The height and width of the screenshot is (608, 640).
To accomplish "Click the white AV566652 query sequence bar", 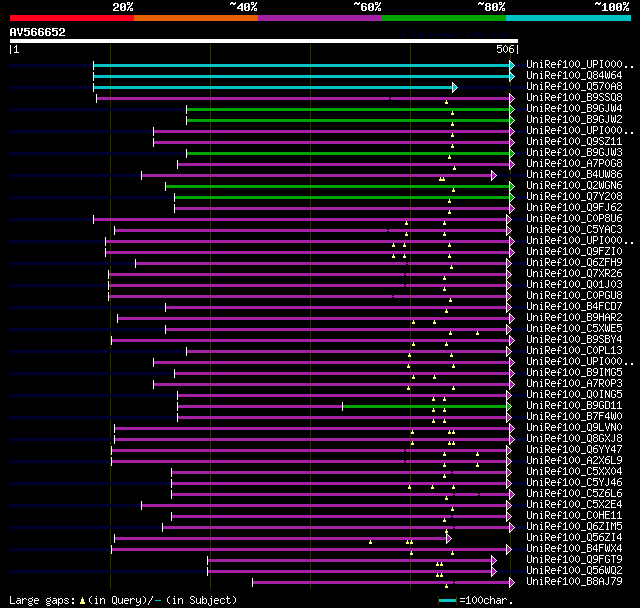I will 264,41.
